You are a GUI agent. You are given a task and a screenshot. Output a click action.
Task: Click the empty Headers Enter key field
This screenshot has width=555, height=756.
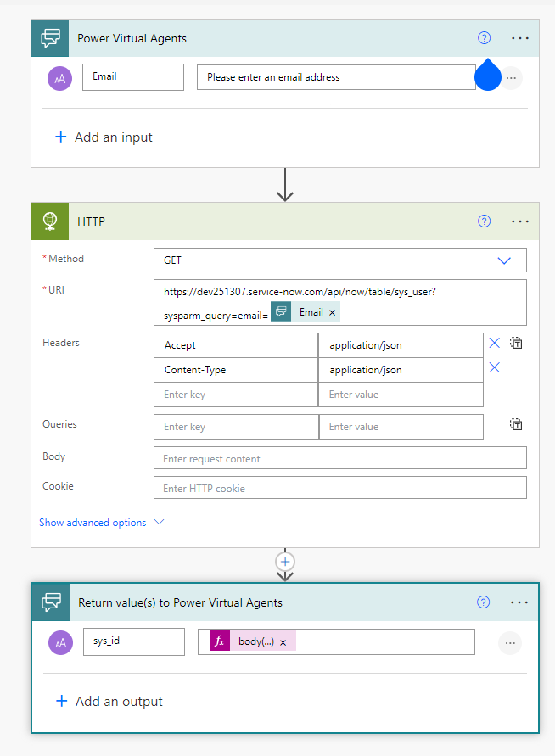tap(236, 395)
